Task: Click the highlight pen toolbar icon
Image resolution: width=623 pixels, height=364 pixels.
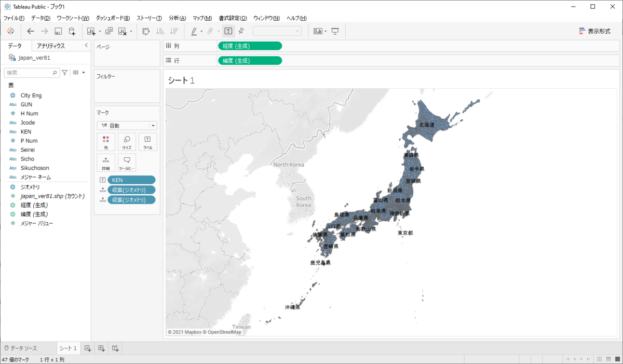Action: click(x=194, y=31)
